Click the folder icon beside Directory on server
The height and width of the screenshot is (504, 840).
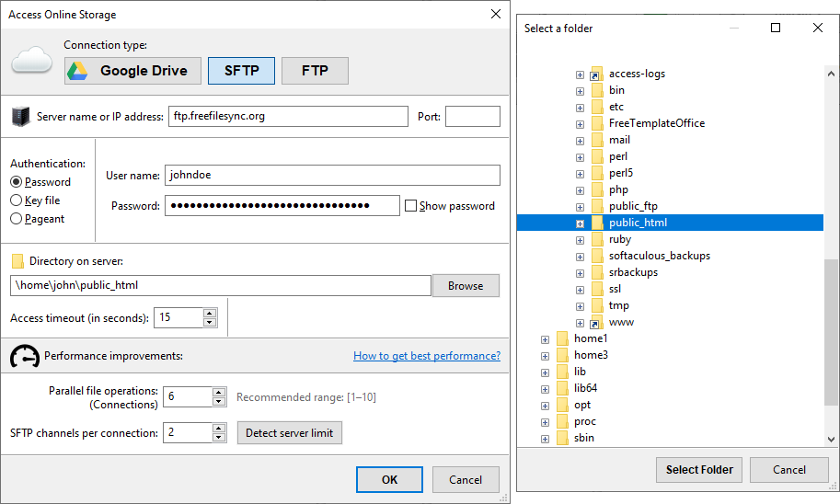point(17,261)
